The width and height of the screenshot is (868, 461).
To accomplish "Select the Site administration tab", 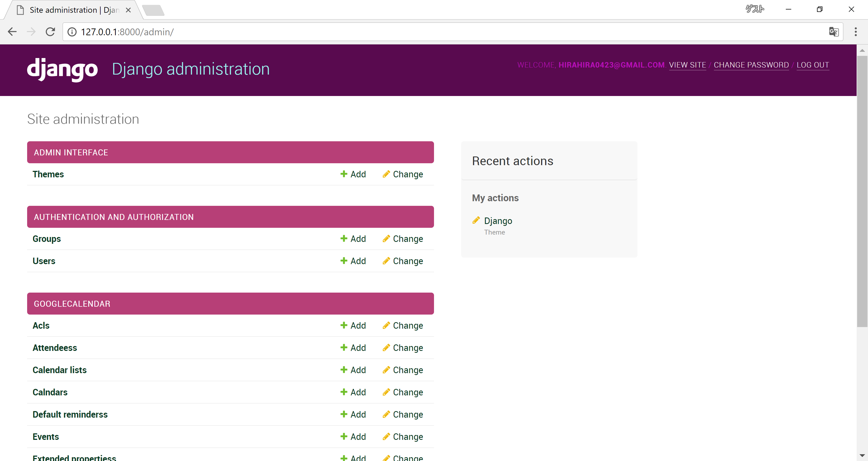I will point(67,10).
